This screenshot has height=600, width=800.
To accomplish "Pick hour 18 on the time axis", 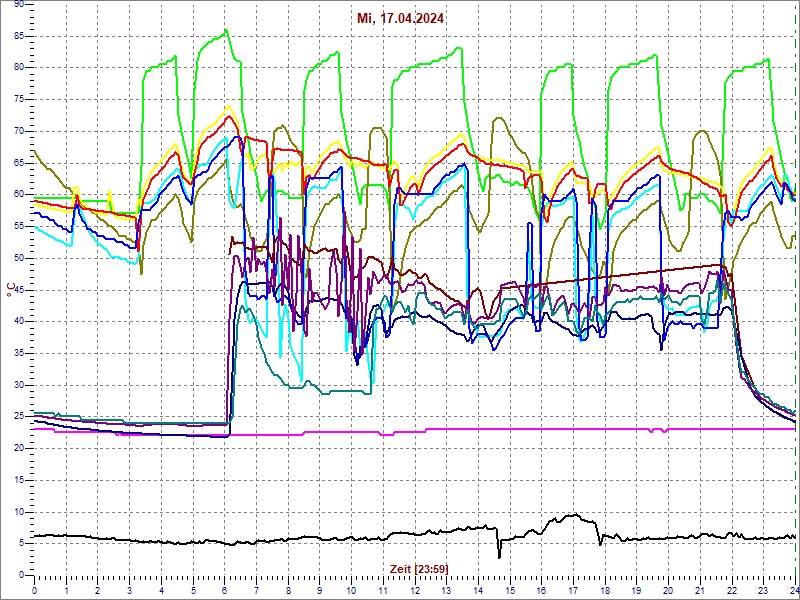I will click(x=605, y=590).
